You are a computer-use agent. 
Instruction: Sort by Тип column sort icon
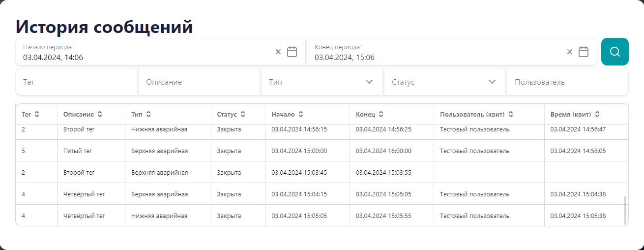pos(148,114)
